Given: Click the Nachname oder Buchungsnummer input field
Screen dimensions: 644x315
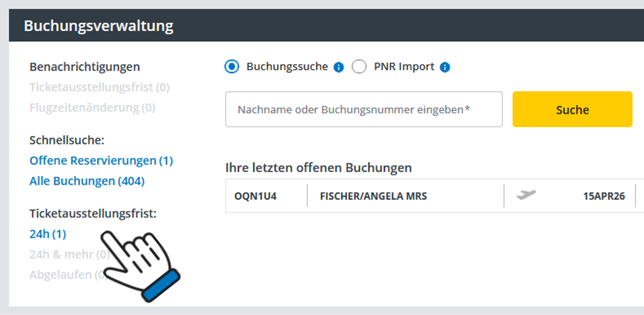Looking at the screenshot, I should coord(363,109).
